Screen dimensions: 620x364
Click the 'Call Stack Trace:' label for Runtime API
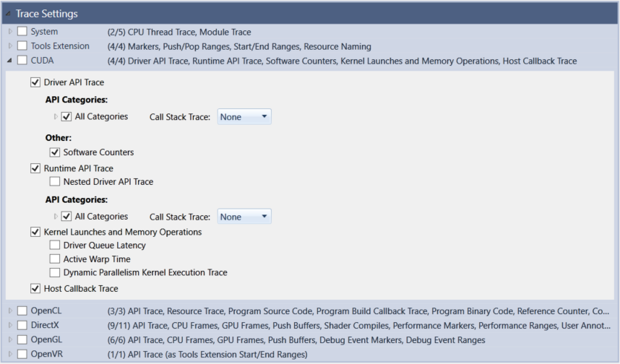pyautogui.click(x=180, y=217)
